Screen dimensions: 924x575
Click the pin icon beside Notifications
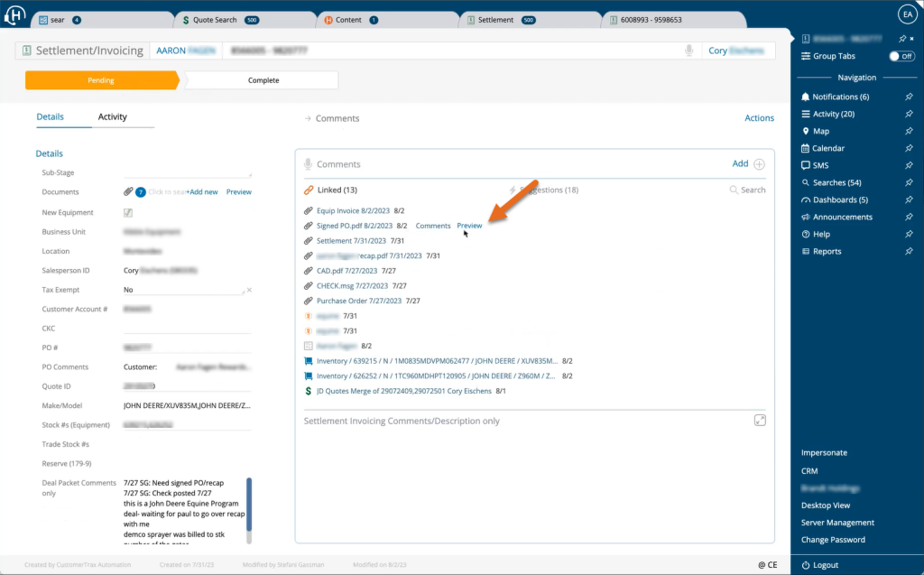point(909,97)
